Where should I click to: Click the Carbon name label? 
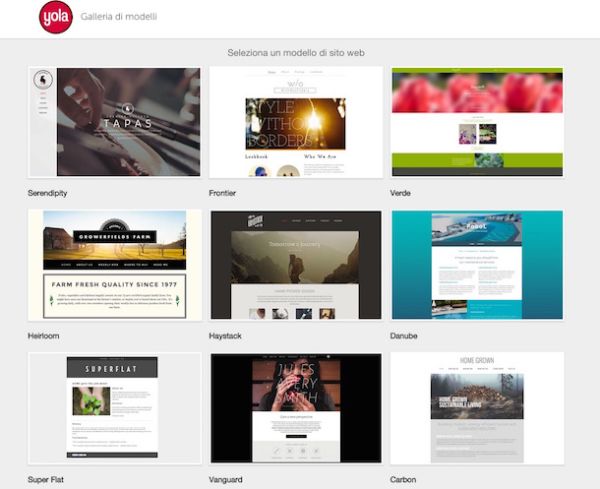point(404,479)
